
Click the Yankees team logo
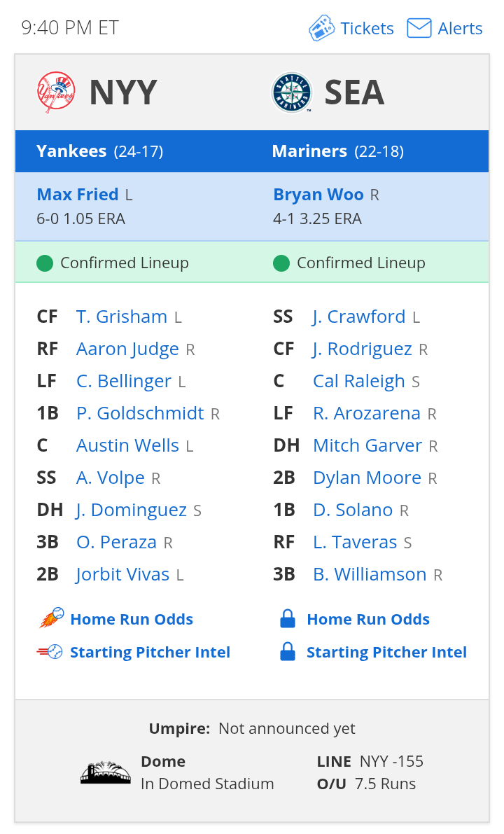57,92
